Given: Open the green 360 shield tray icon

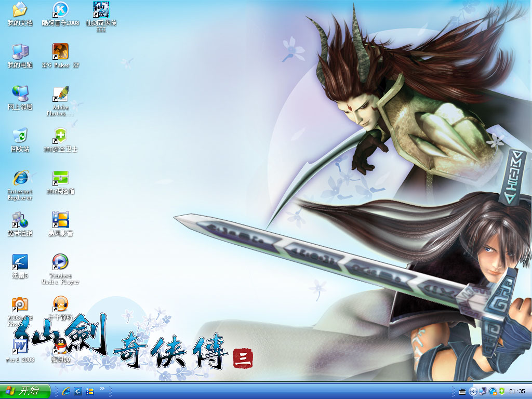Looking at the screenshot, I should (x=501, y=392).
